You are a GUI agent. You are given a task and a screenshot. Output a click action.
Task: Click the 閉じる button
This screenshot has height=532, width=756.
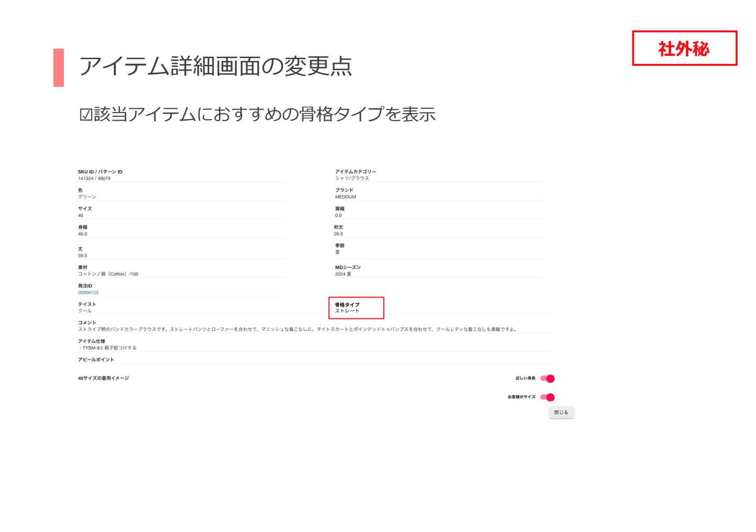pos(561,412)
